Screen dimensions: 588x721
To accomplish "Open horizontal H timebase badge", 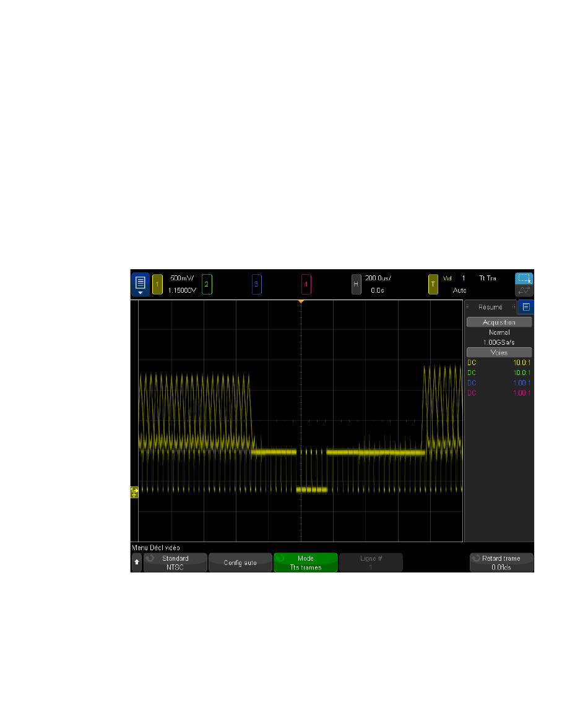I will tap(356, 284).
